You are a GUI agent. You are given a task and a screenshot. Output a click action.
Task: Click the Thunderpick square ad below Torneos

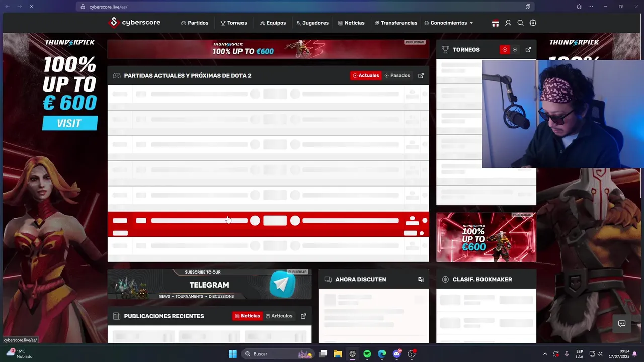[486, 237]
